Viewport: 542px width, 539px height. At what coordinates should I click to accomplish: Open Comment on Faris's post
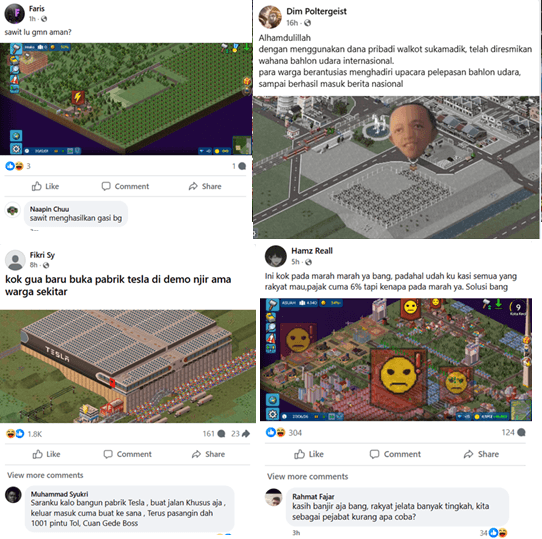(x=125, y=186)
